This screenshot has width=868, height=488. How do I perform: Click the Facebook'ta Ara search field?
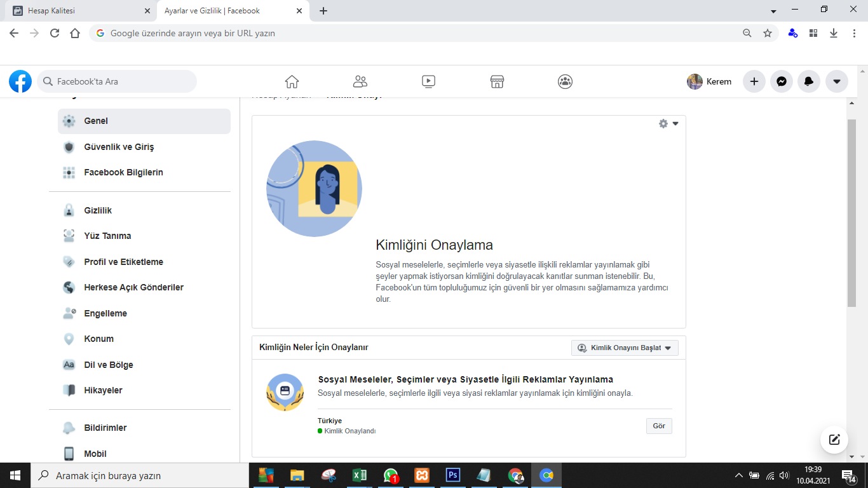[x=117, y=81]
